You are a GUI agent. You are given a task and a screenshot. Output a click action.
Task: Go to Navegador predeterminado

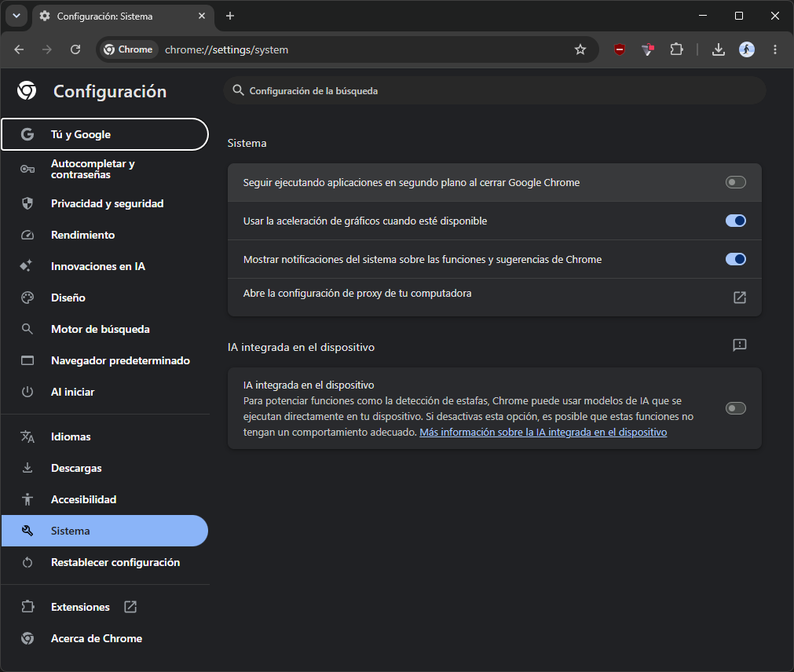(104, 360)
